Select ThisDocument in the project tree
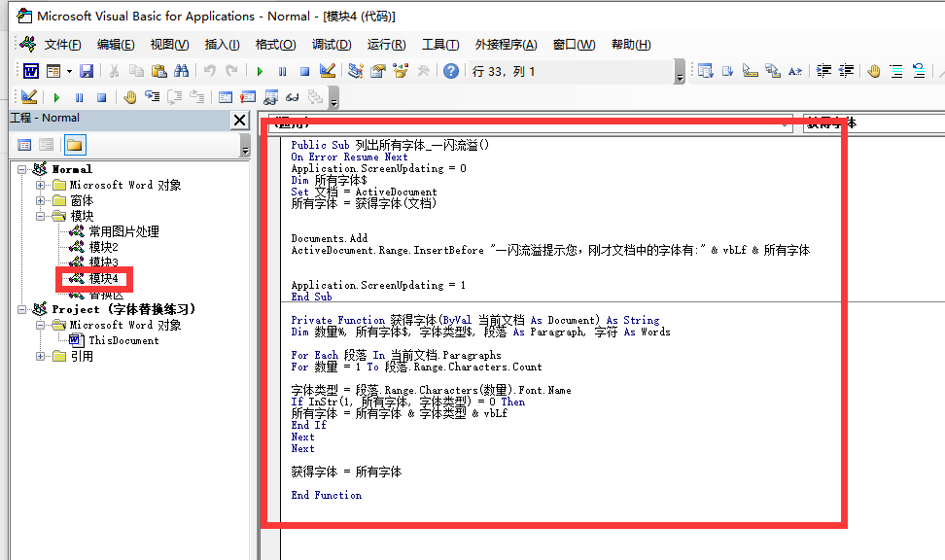 [x=123, y=340]
